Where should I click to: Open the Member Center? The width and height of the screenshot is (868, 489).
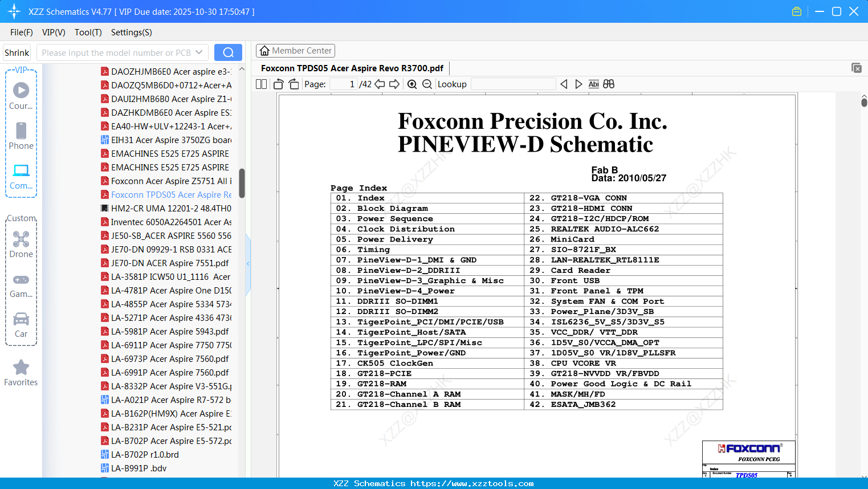pyautogui.click(x=295, y=51)
